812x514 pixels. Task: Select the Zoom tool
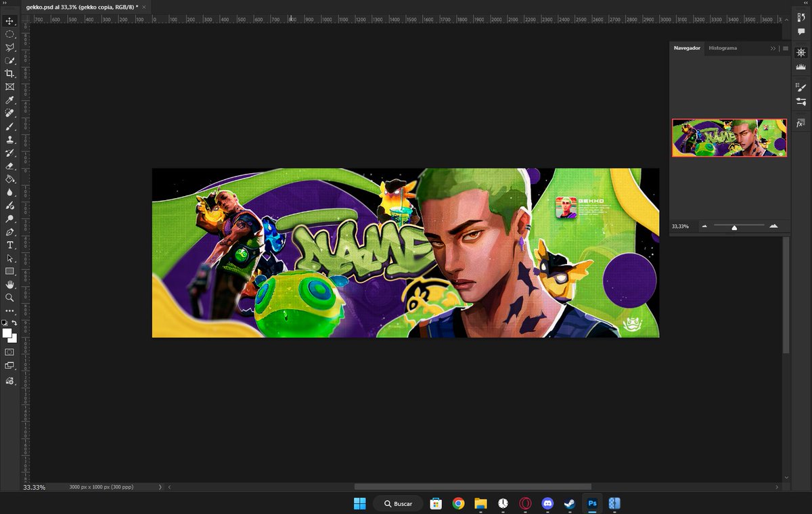coord(9,298)
